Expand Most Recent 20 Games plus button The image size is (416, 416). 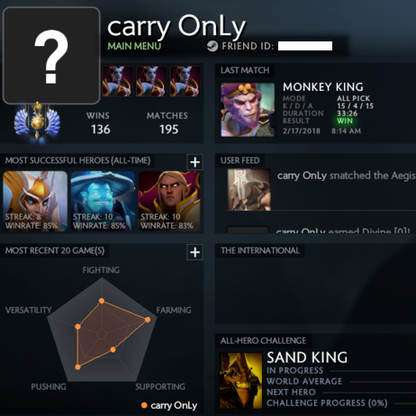195,252
